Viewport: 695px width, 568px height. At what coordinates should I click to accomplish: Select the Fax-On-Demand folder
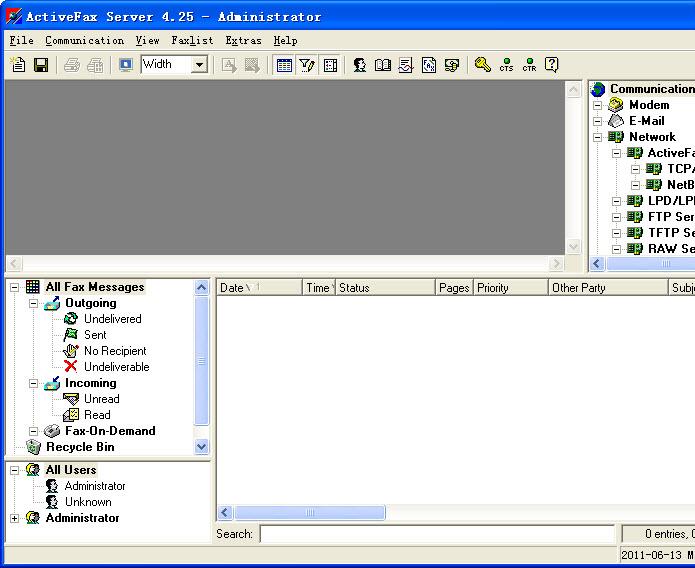tap(110, 431)
